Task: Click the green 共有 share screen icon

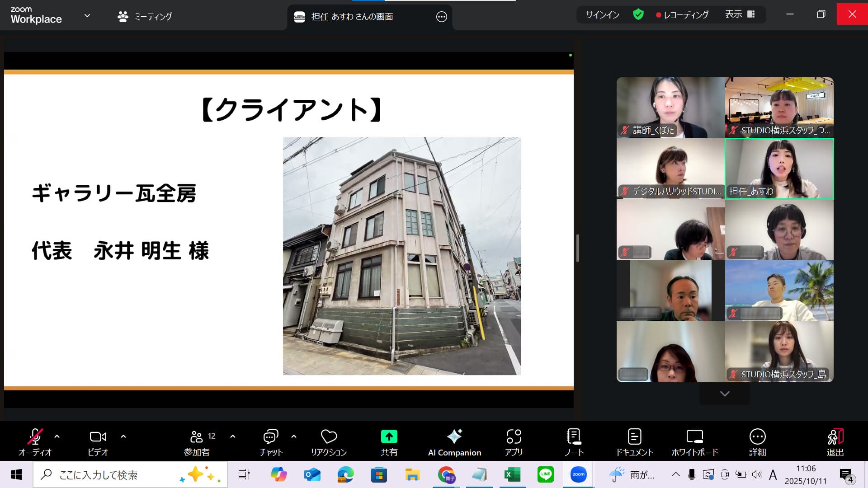Action: [x=389, y=437]
